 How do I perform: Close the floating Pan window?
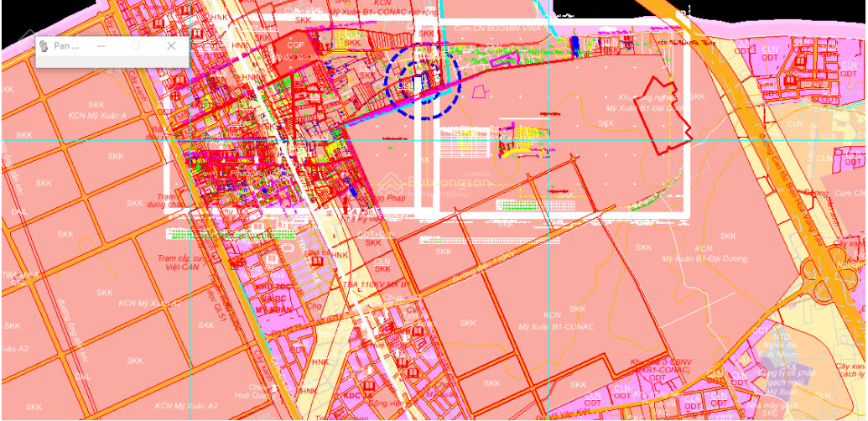(x=172, y=46)
